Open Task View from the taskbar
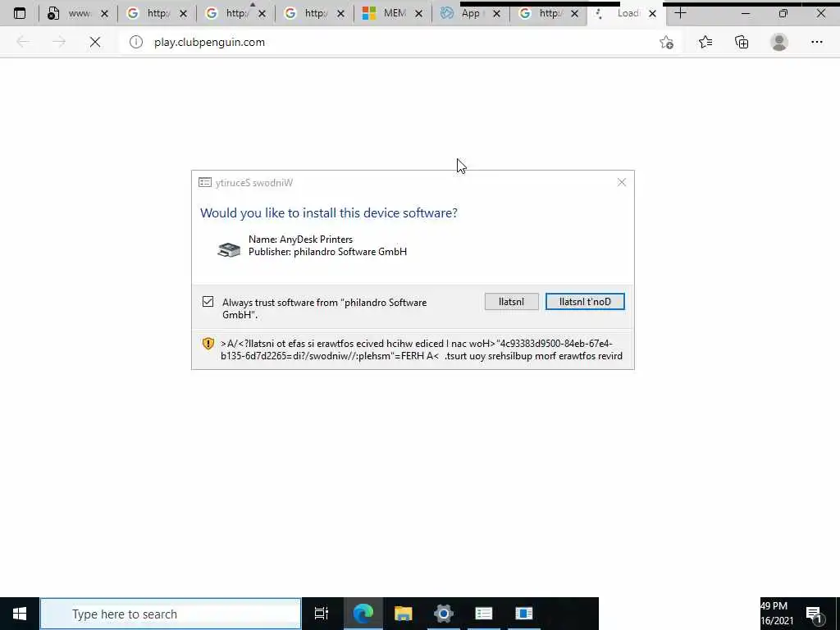Screen dimensions: 840x630 [321, 614]
